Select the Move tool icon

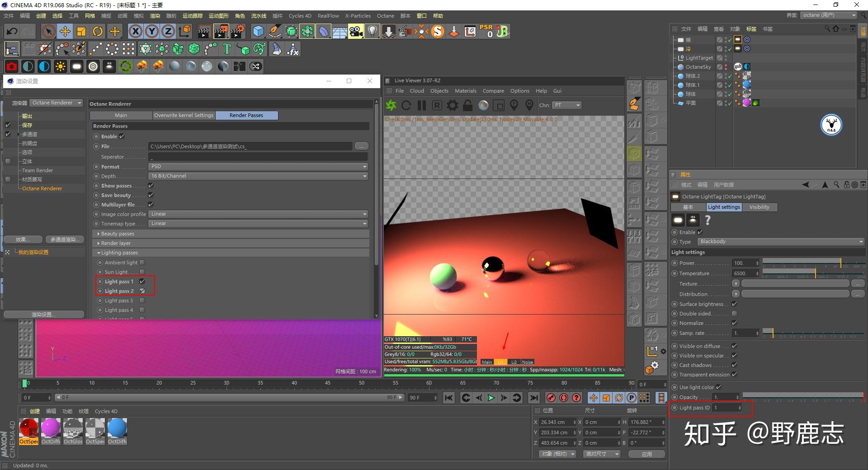pyautogui.click(x=65, y=31)
